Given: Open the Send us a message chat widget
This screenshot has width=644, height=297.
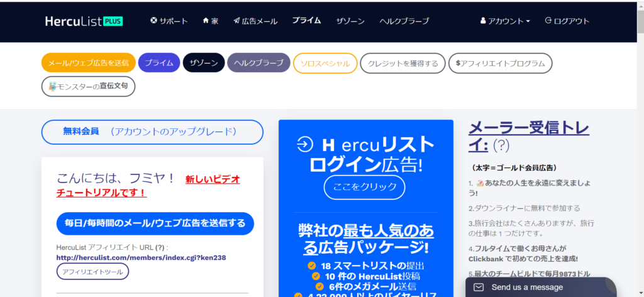Looking at the screenshot, I should click(541, 287).
